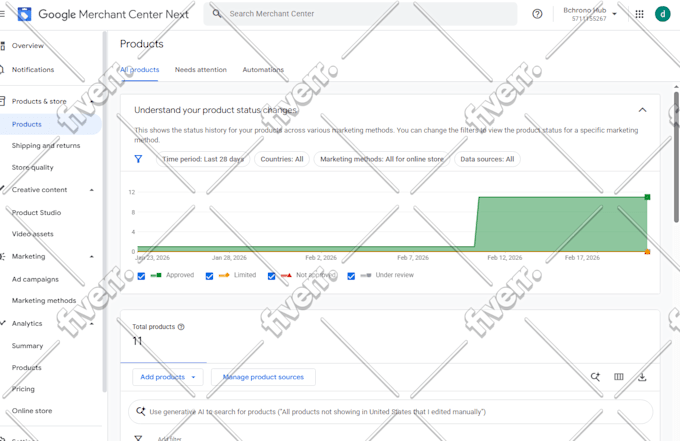This screenshot has width=680, height=441.
Task: Click the search magnifier icon
Action: [217, 14]
